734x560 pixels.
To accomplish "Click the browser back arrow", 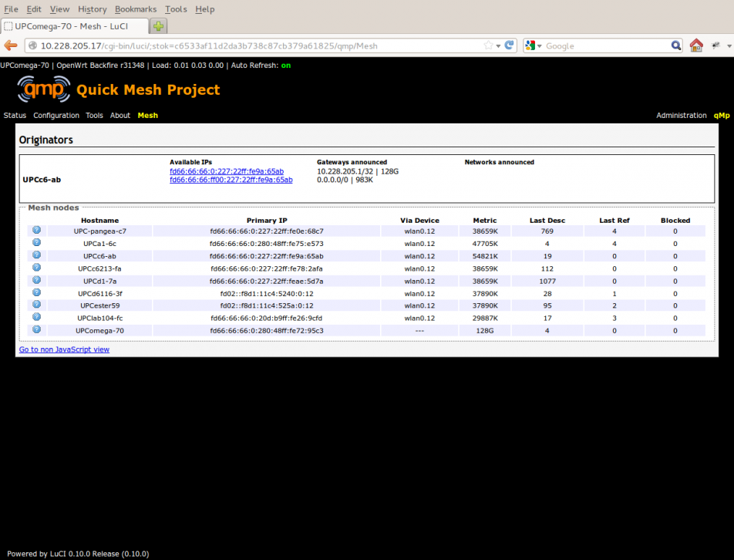I will (11, 46).
